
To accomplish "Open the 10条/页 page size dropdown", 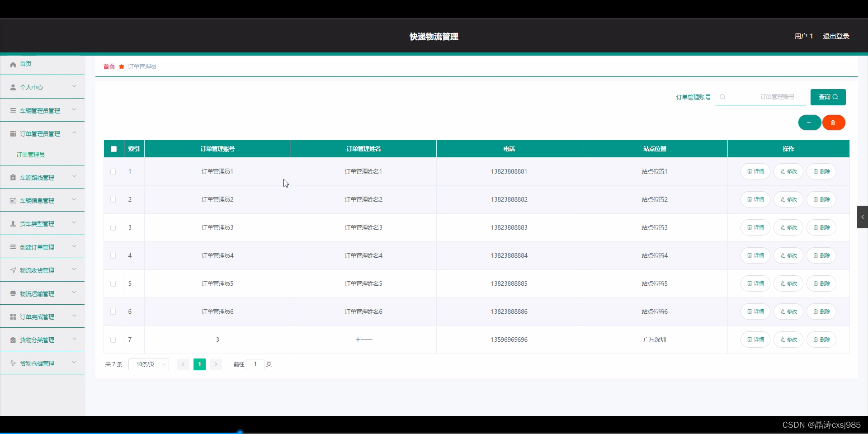I will tap(149, 364).
